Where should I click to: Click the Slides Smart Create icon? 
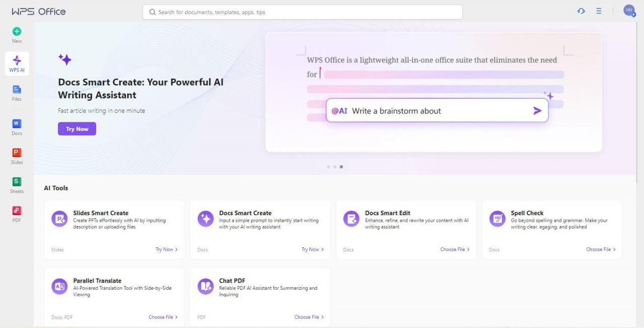click(x=59, y=219)
